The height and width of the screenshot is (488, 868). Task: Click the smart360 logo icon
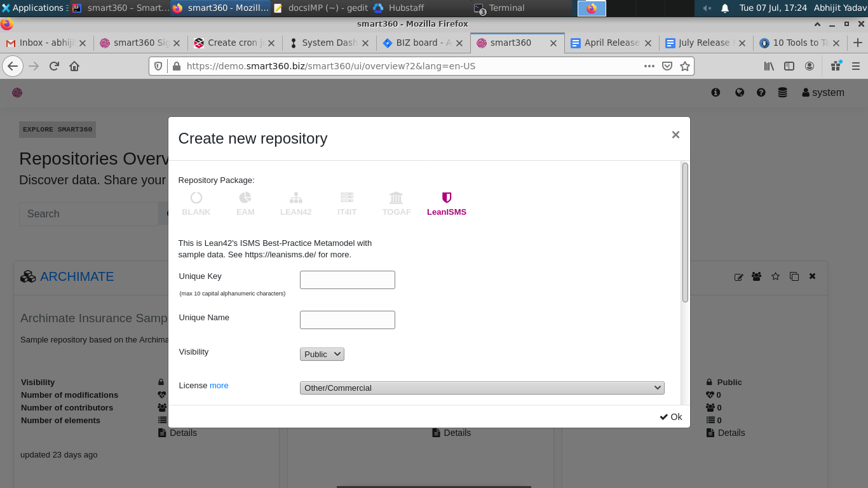(x=17, y=93)
